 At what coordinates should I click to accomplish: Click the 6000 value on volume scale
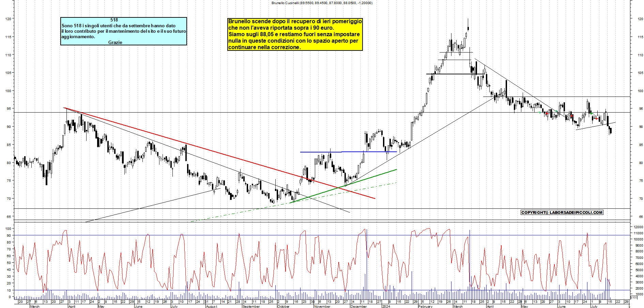pyautogui.click(x=639, y=264)
